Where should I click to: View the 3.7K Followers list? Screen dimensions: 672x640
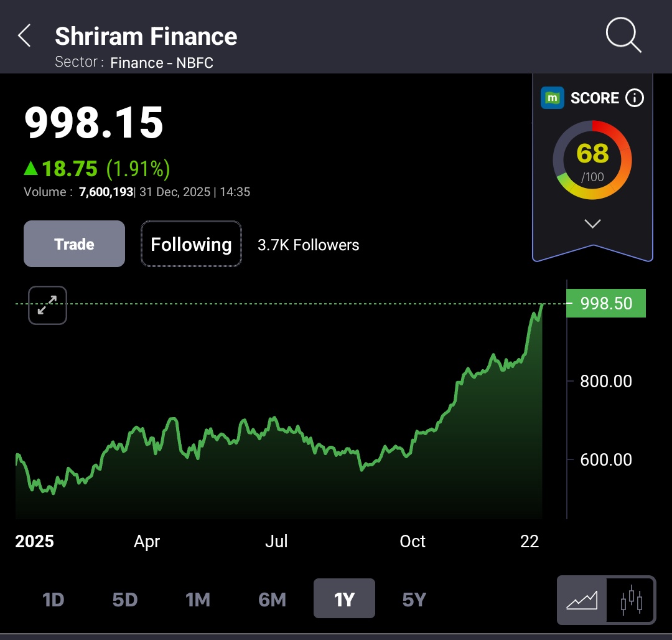(308, 245)
